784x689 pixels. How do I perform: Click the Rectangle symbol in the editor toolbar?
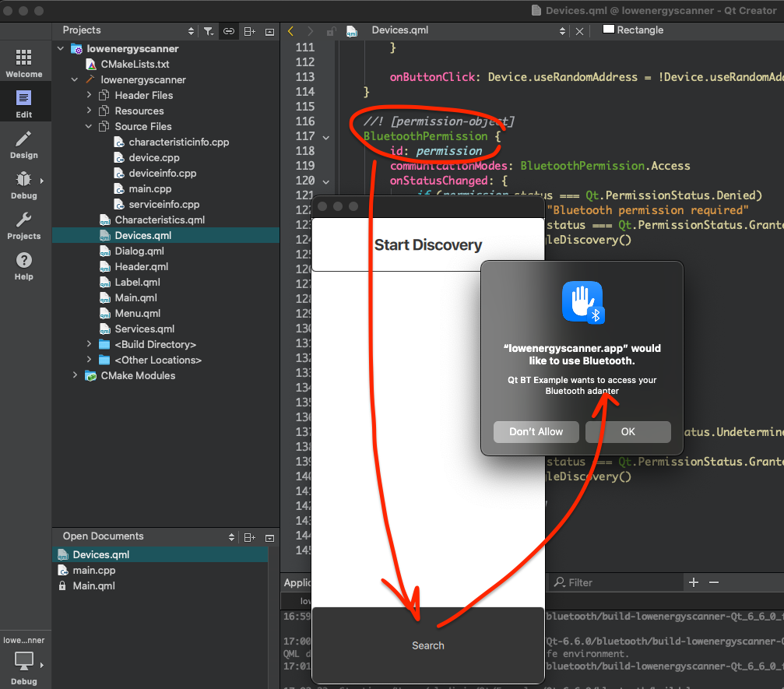[x=633, y=30]
